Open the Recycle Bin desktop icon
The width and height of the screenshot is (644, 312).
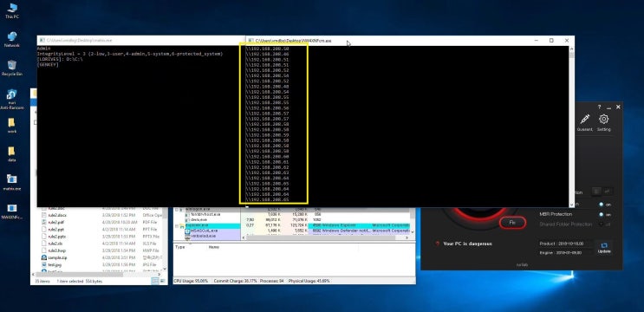pyautogui.click(x=12, y=68)
